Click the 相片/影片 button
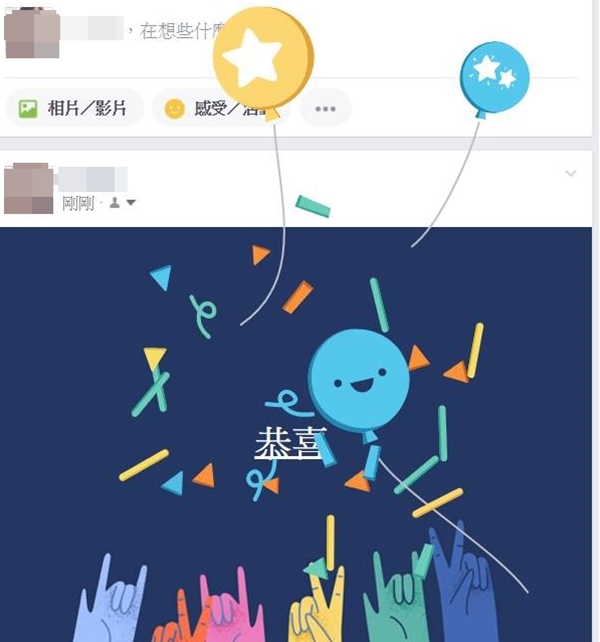 [x=75, y=109]
